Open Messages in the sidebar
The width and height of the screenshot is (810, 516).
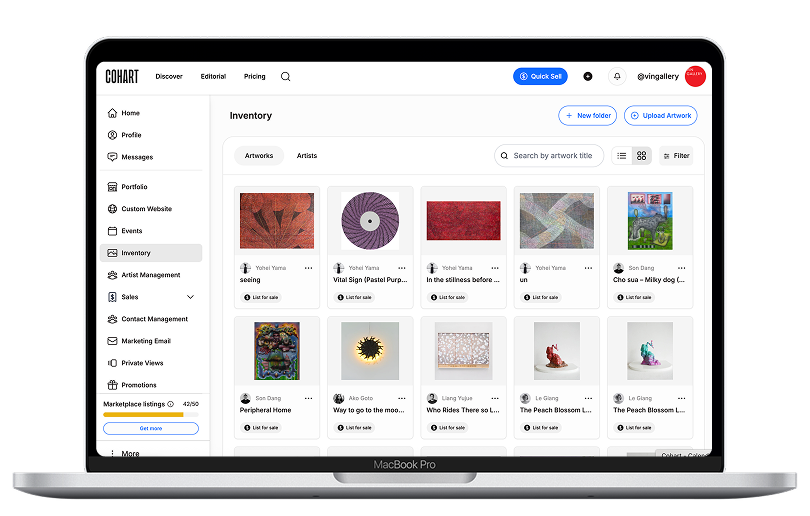(137, 157)
